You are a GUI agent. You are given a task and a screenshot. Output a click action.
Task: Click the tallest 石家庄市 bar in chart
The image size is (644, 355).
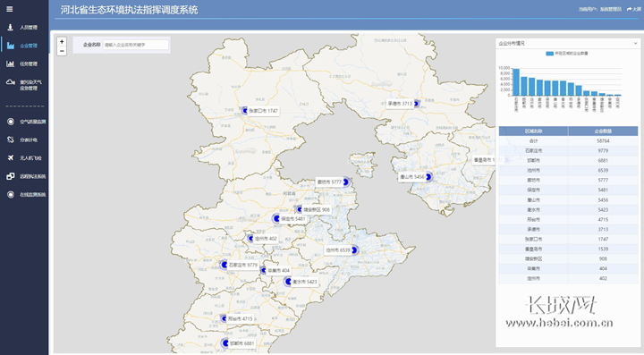[516, 82]
